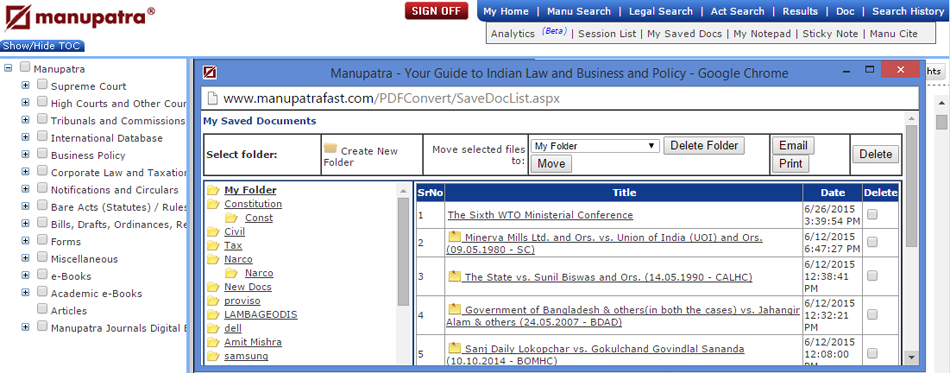
Task: Click the Manupatra favicon in the popup title bar
Action: point(210,73)
